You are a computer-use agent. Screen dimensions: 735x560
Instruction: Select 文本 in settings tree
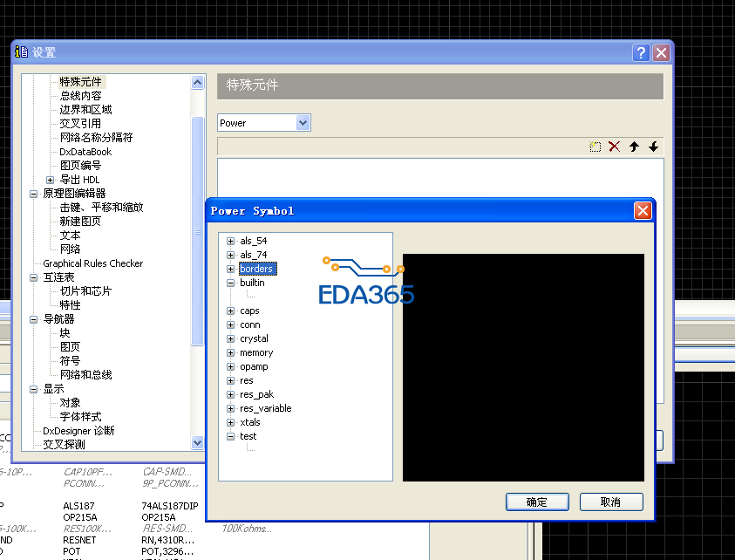(71, 236)
